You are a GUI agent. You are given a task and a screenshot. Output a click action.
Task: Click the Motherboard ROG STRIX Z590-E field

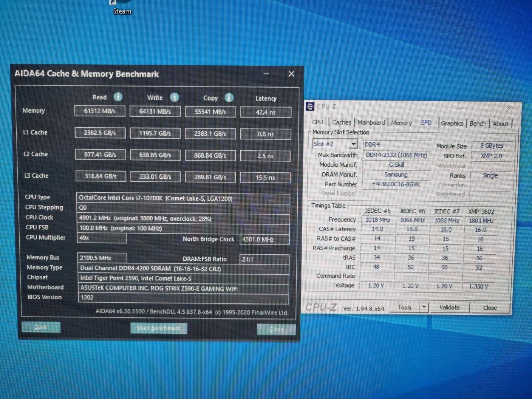pyautogui.click(x=183, y=288)
